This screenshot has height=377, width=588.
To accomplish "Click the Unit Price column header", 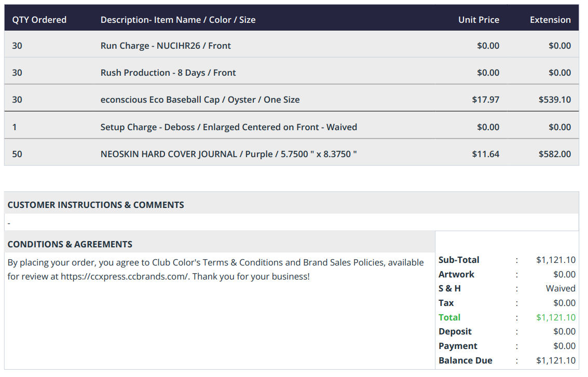I will [x=478, y=20].
